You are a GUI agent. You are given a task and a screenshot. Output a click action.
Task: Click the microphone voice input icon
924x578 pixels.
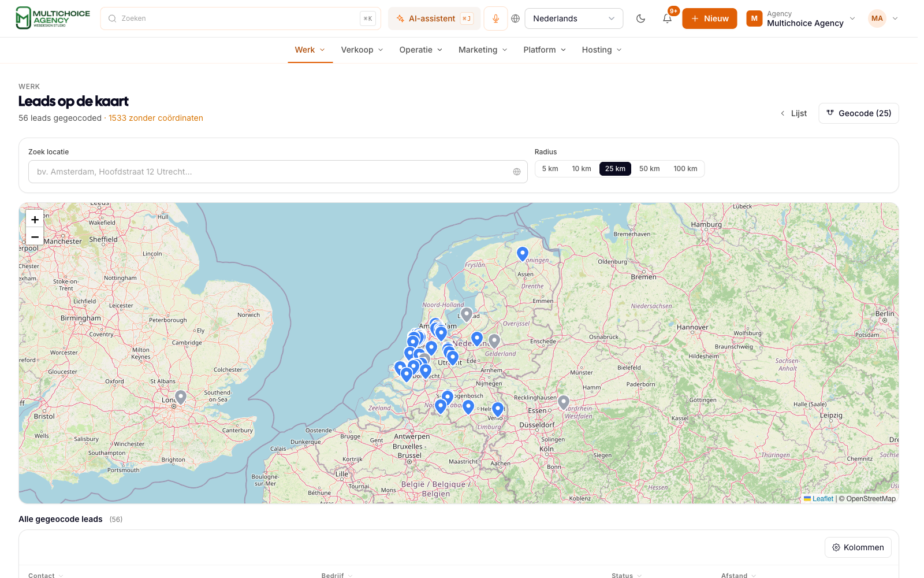point(495,18)
